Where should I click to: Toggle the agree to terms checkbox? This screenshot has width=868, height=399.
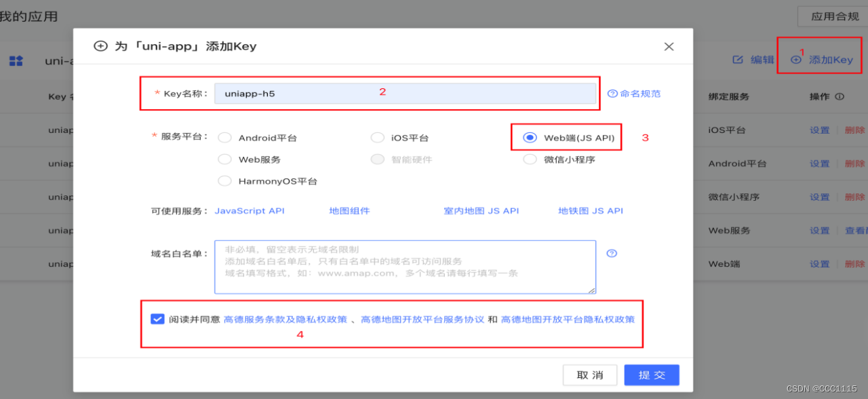coord(157,319)
